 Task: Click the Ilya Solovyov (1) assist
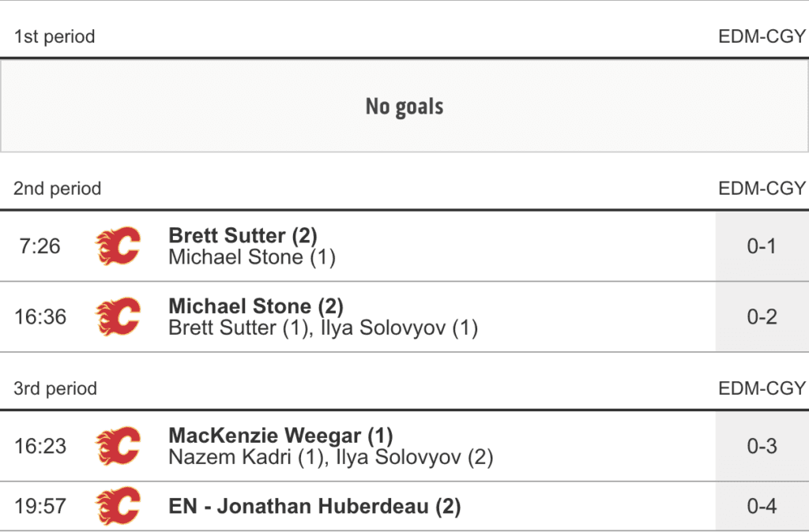[x=399, y=328]
